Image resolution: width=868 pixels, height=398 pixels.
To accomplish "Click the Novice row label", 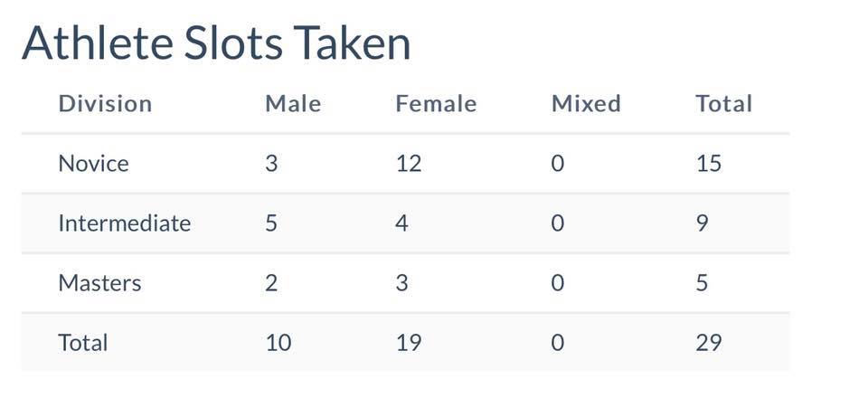I will [x=93, y=164].
